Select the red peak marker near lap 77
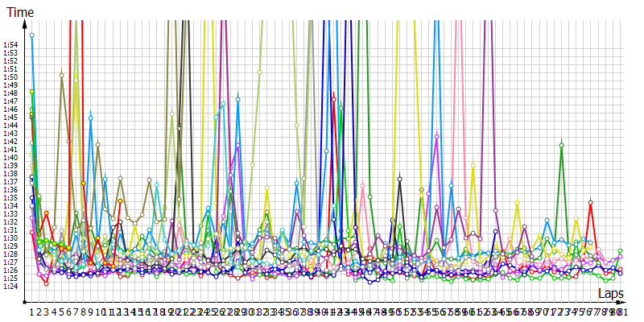Viewport: 644px width, 322px height. [590, 202]
